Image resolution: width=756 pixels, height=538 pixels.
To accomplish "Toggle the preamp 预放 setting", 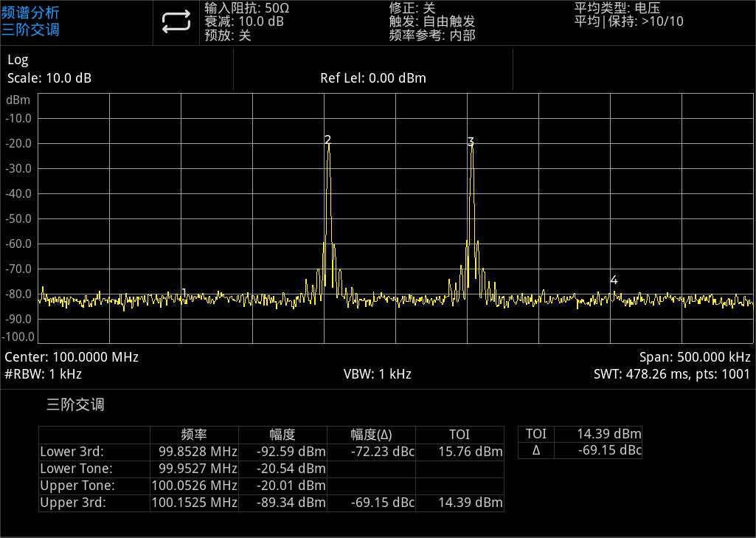I will (x=228, y=35).
